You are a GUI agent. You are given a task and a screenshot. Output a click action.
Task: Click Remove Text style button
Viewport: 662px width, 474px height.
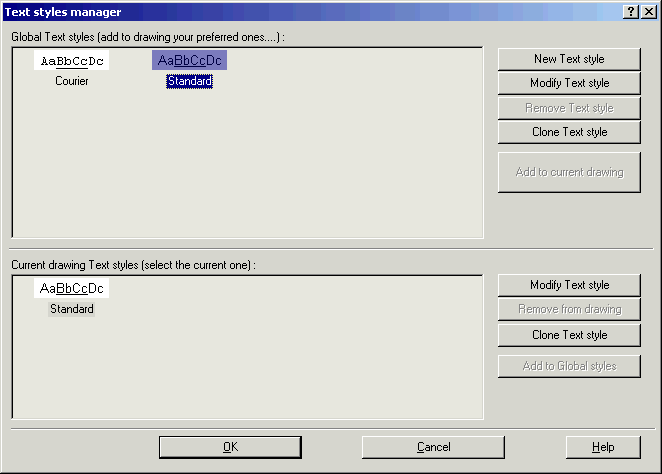569,108
